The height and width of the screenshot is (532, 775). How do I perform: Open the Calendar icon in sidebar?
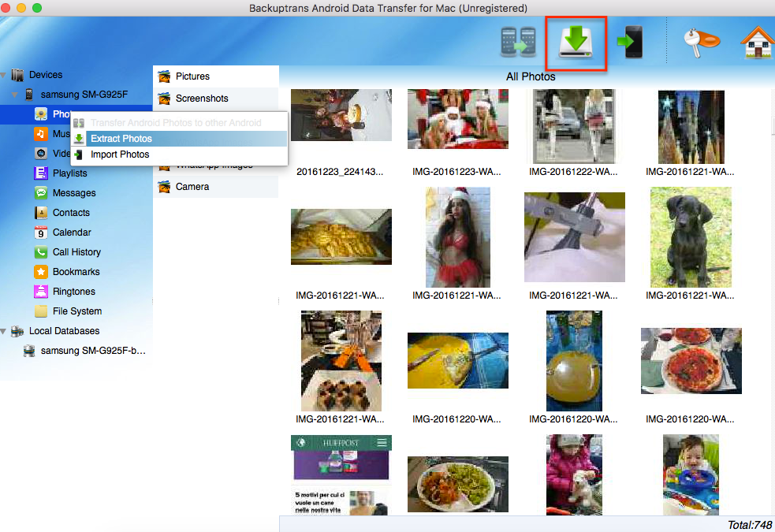41,233
